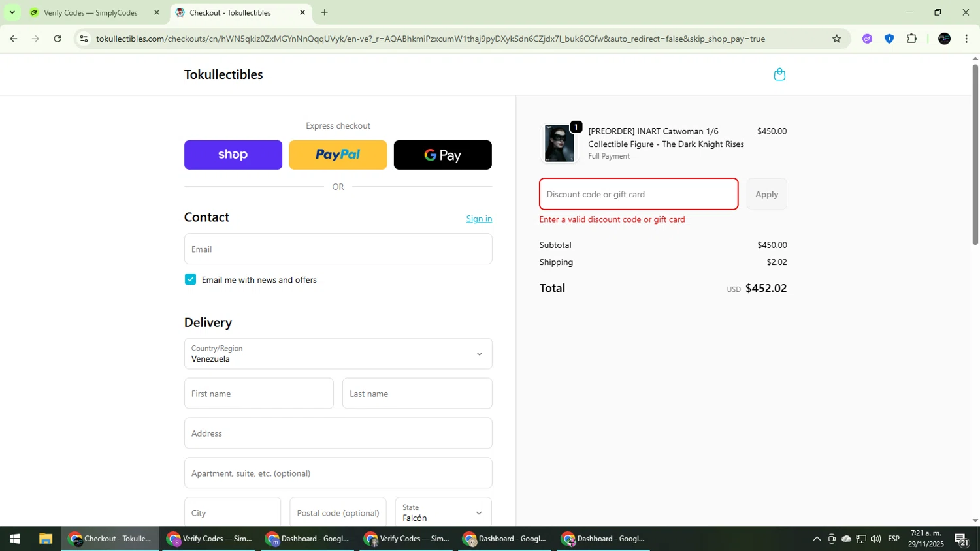Close the Checkout Tokullectibles tab
The width and height of the screenshot is (980, 551).
(302, 12)
